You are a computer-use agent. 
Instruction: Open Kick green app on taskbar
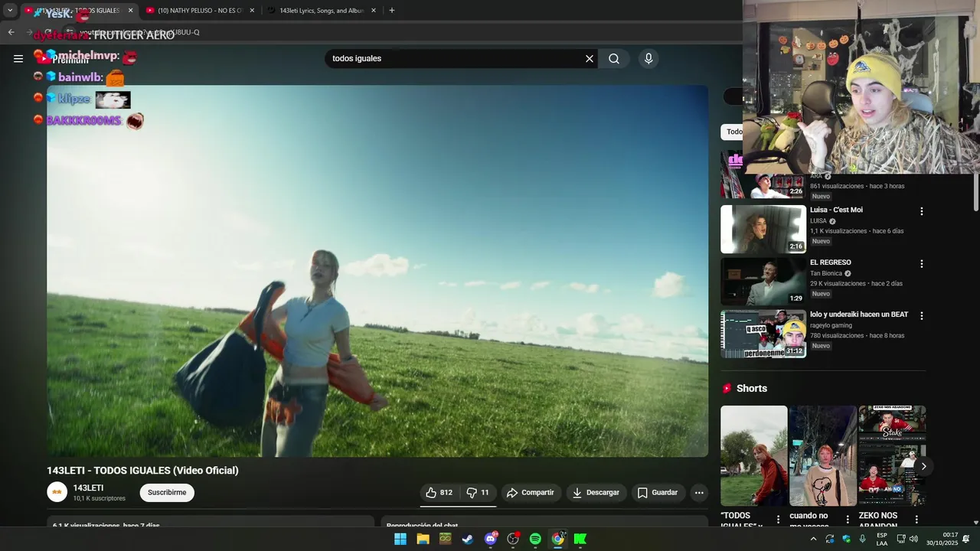(580, 539)
